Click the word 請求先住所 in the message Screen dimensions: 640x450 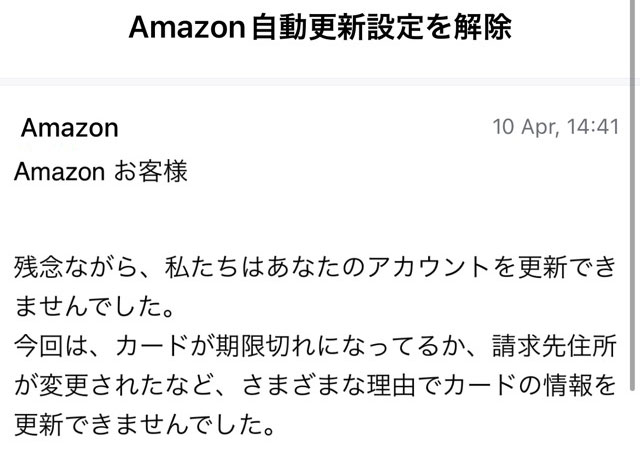click(554, 346)
